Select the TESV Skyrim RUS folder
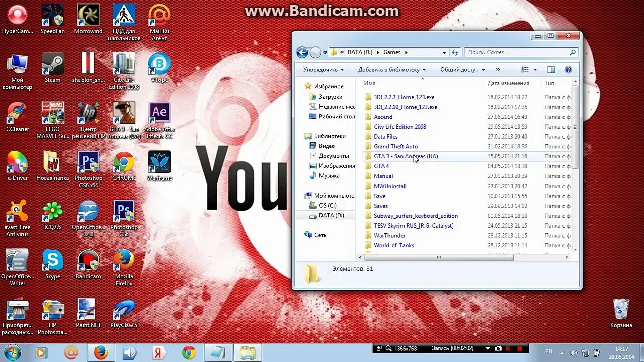Screen dimensions: 644x362 coord(414,226)
